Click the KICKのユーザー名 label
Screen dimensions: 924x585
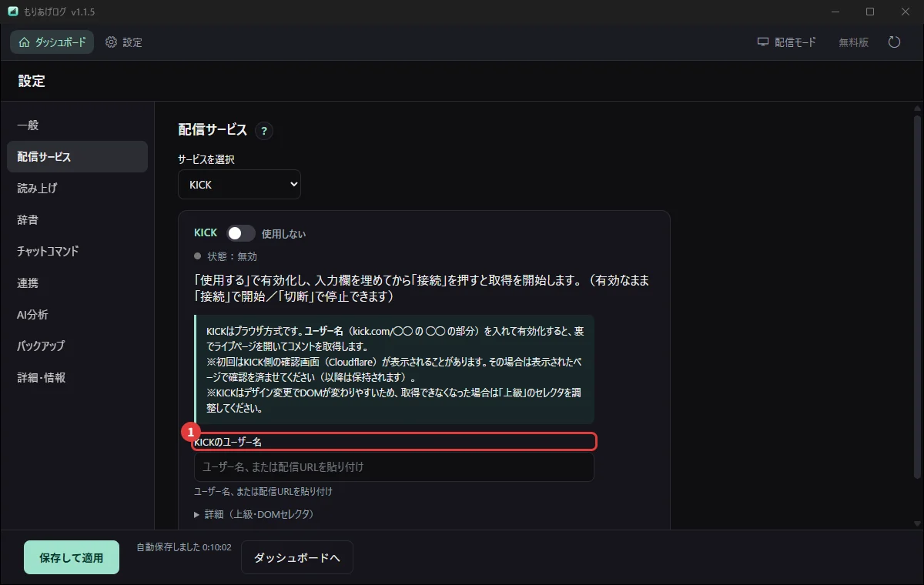click(x=229, y=441)
